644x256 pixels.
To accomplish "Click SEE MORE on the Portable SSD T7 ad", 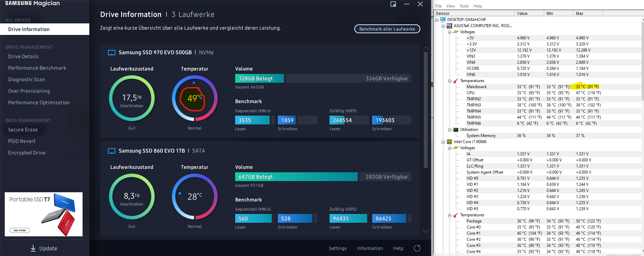I will 20,230.
